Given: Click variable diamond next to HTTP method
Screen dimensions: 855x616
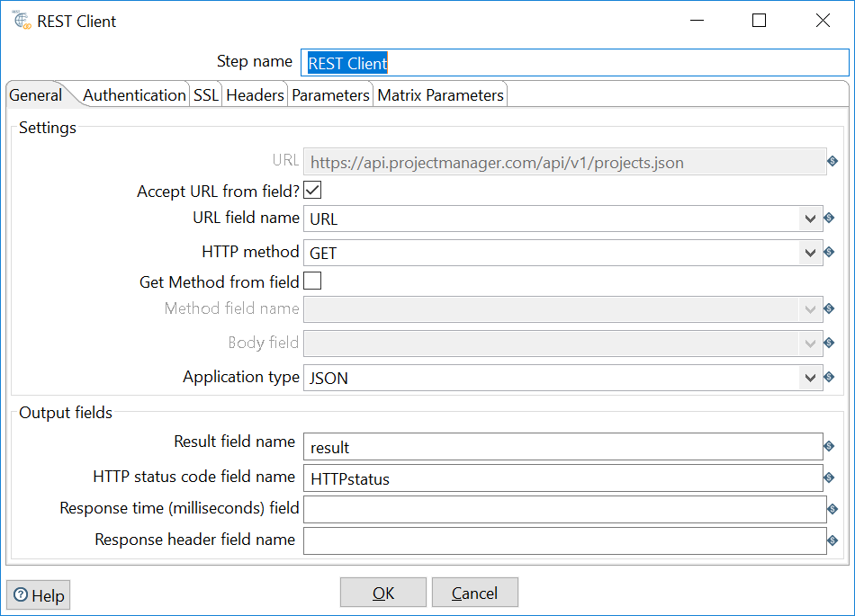Looking at the screenshot, I should (831, 252).
